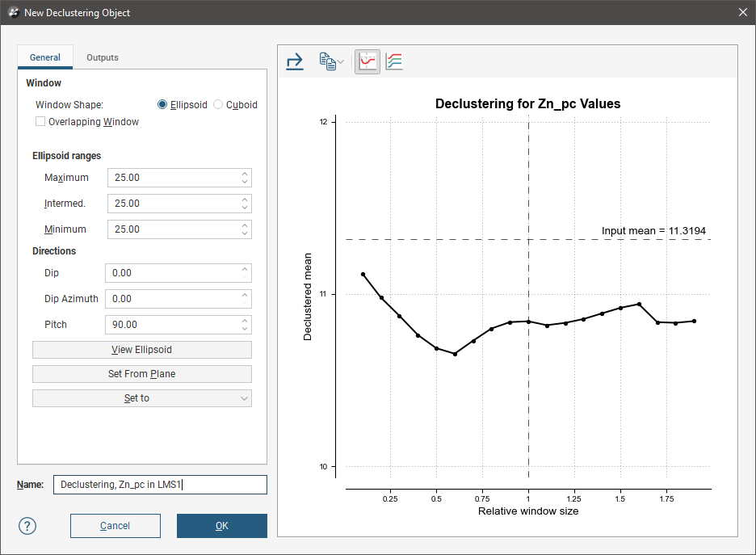
Task: Click the app icon in the title bar
Action: pos(13,12)
